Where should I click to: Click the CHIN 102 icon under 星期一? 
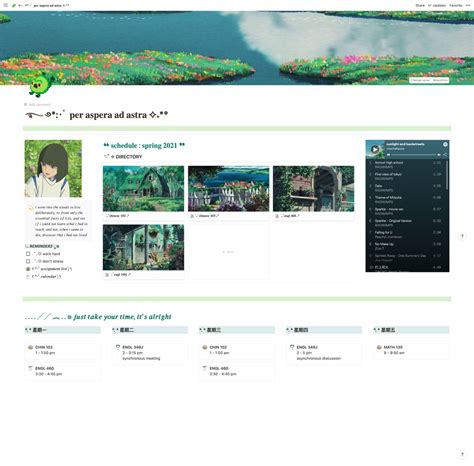click(30, 347)
